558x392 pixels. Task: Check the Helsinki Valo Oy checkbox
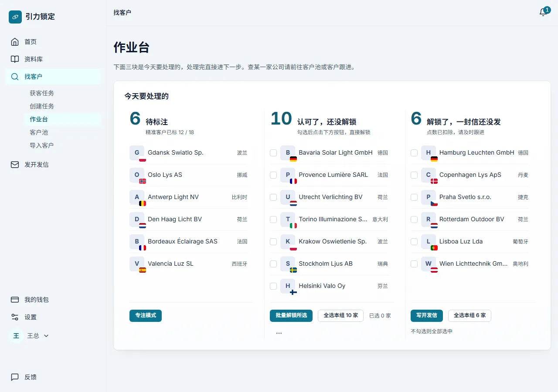tap(273, 286)
